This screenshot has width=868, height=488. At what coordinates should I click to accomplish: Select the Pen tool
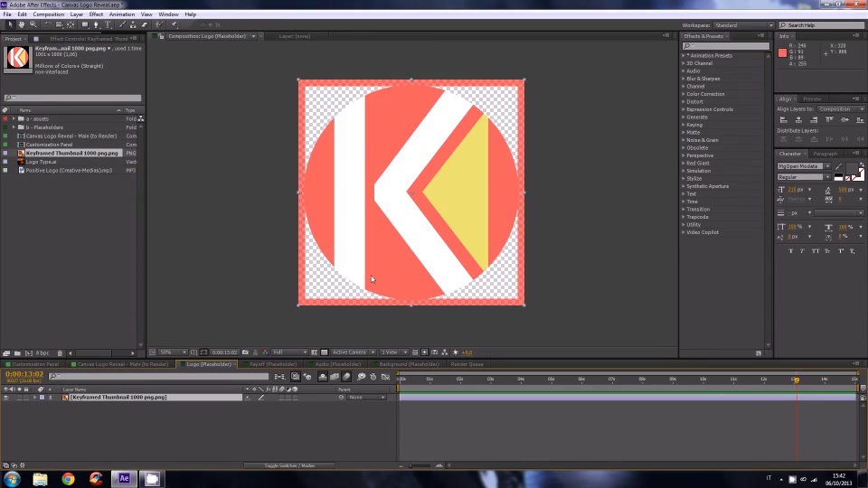tap(97, 25)
